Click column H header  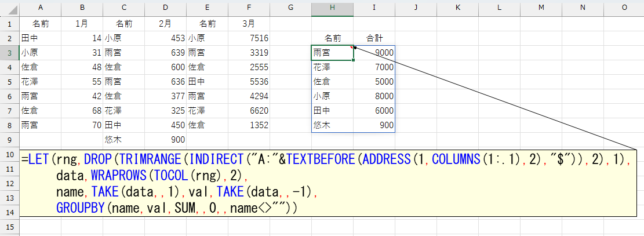(332, 7)
